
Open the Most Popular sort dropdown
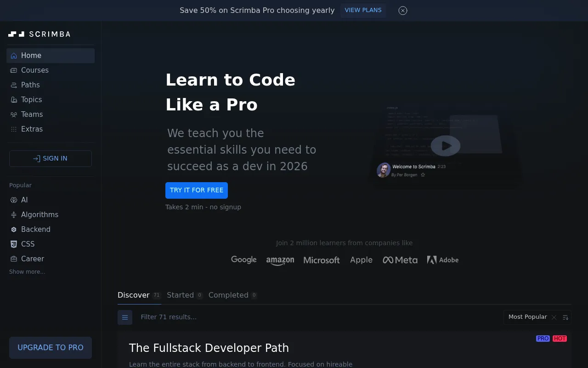[528, 317]
